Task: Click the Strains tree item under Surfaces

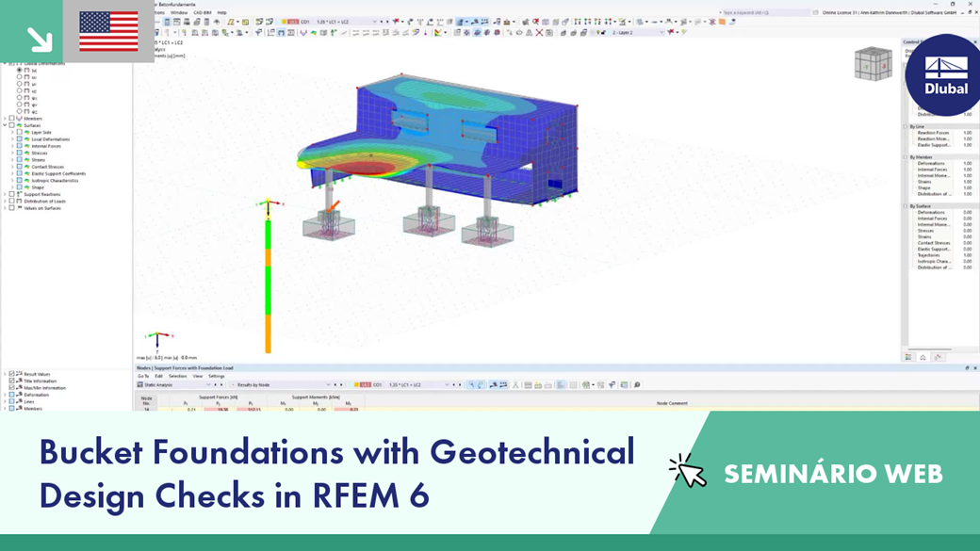Action: pyautogui.click(x=39, y=160)
